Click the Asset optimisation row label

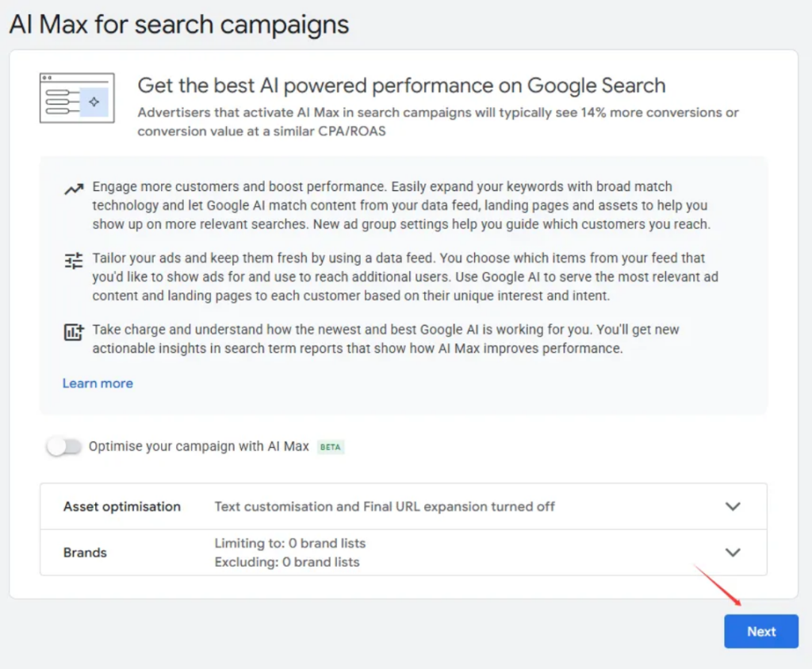pyautogui.click(x=121, y=506)
